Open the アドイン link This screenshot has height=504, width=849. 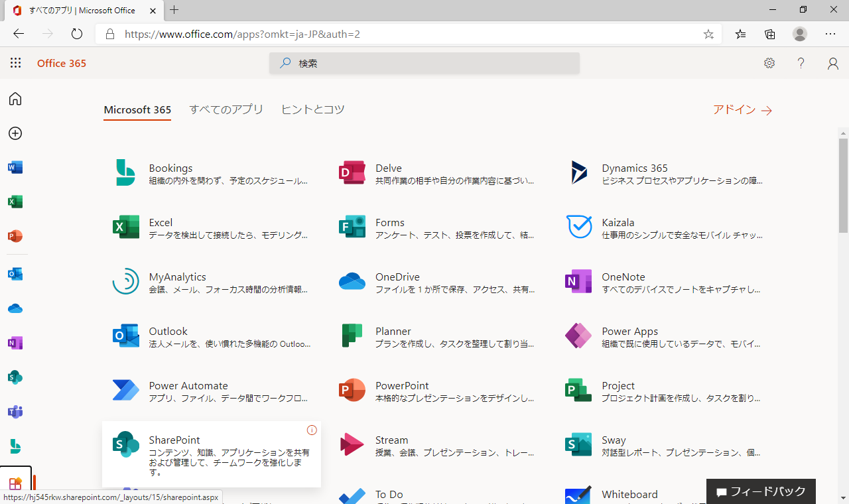743,110
